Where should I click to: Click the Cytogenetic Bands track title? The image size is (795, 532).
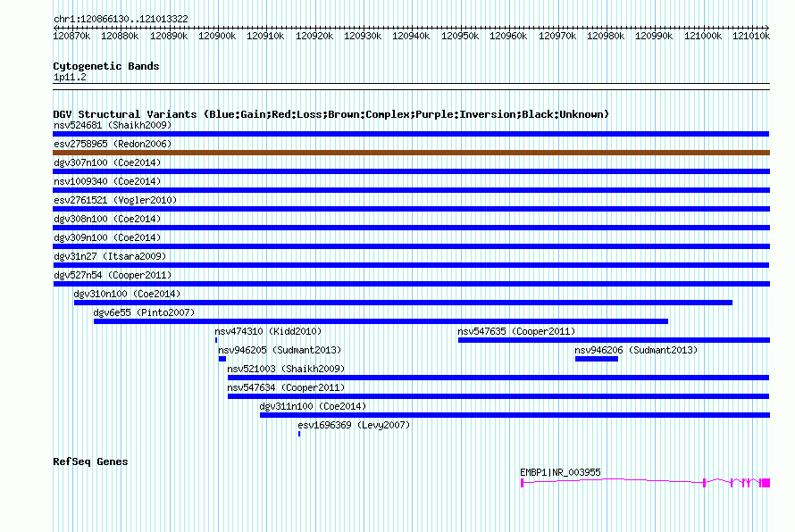pyautogui.click(x=106, y=66)
